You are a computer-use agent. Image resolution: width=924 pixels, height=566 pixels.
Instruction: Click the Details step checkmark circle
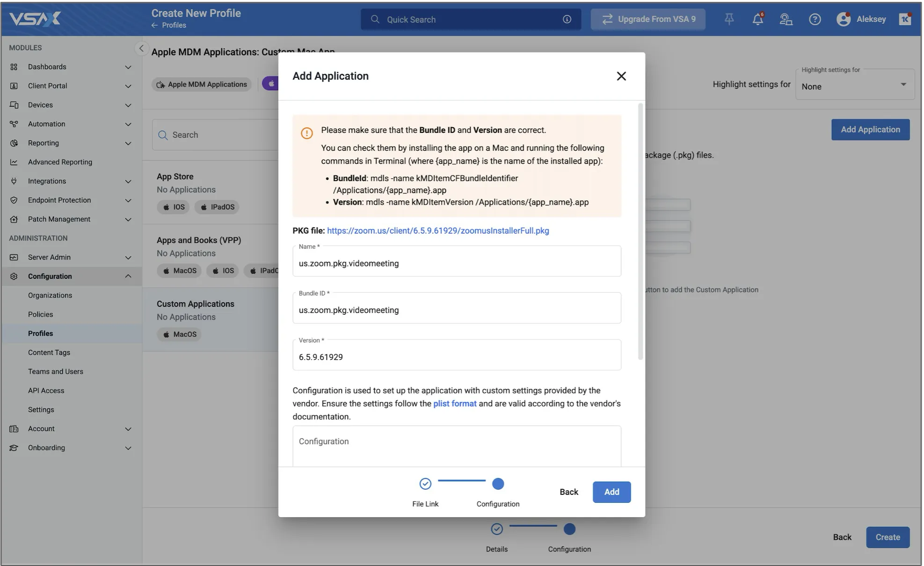coord(496,529)
